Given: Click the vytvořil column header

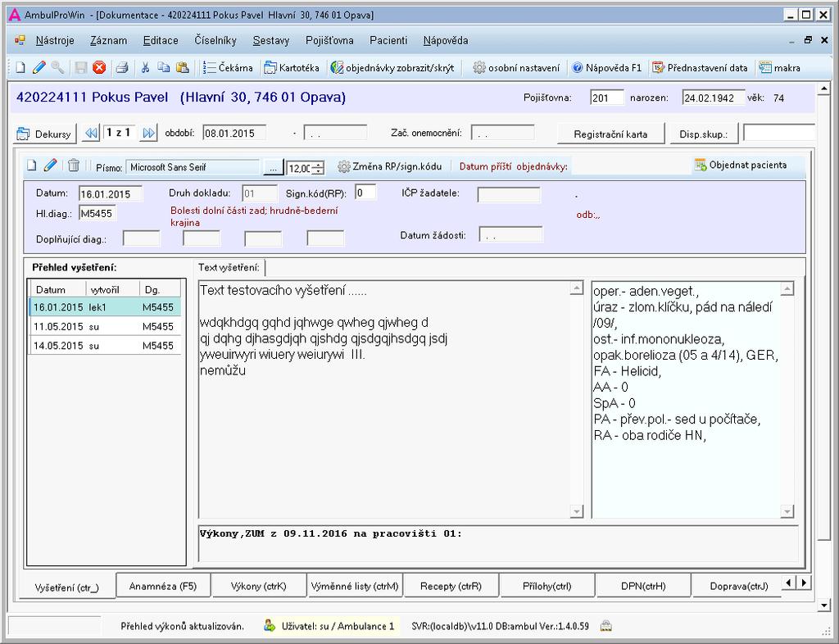Looking at the screenshot, I should (x=113, y=289).
